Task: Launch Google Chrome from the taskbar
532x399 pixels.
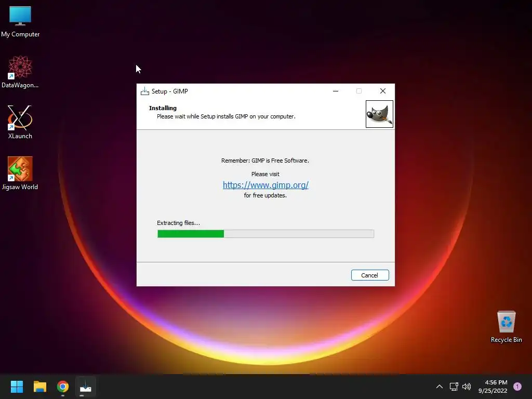Action: click(x=63, y=387)
